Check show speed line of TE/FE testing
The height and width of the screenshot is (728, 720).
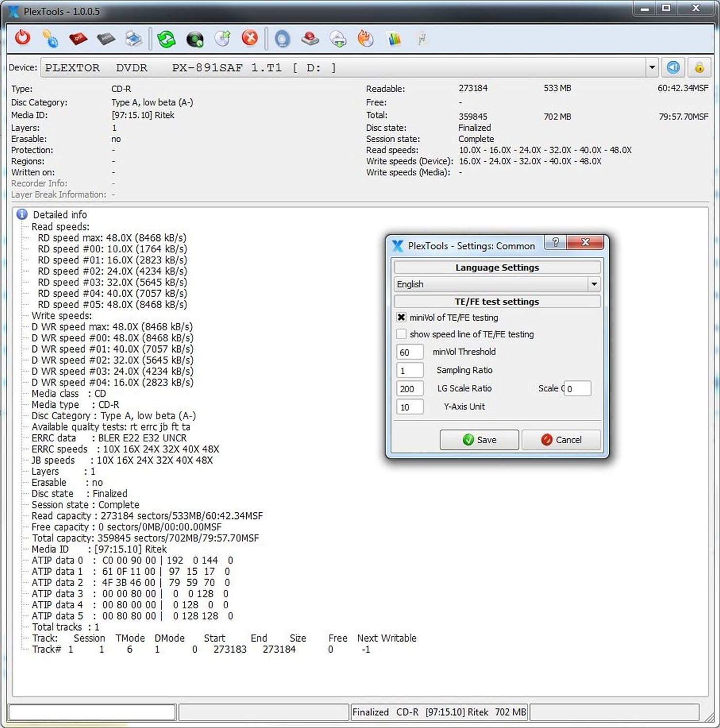point(402,334)
